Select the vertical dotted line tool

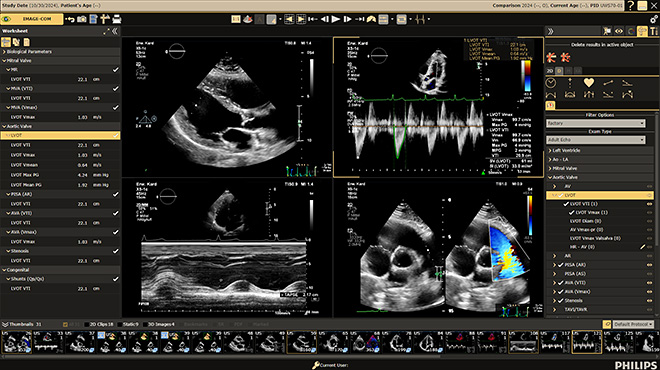pos(570,83)
